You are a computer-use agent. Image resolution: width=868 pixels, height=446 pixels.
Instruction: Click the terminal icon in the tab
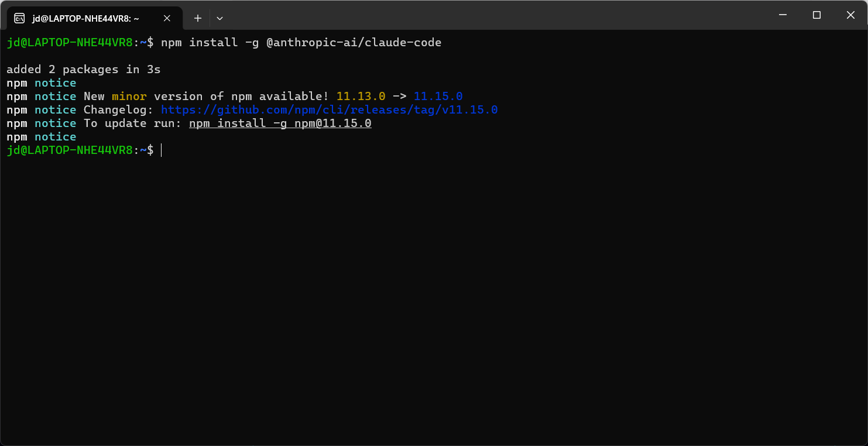(19, 18)
